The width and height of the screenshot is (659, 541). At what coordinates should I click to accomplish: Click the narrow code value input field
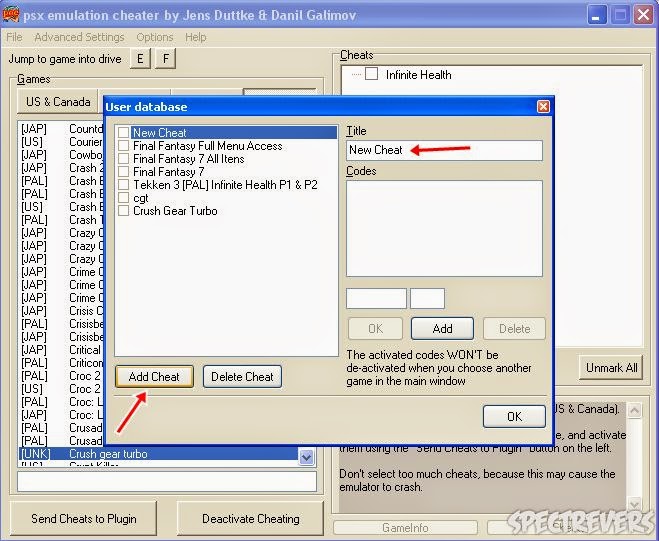pos(427,298)
